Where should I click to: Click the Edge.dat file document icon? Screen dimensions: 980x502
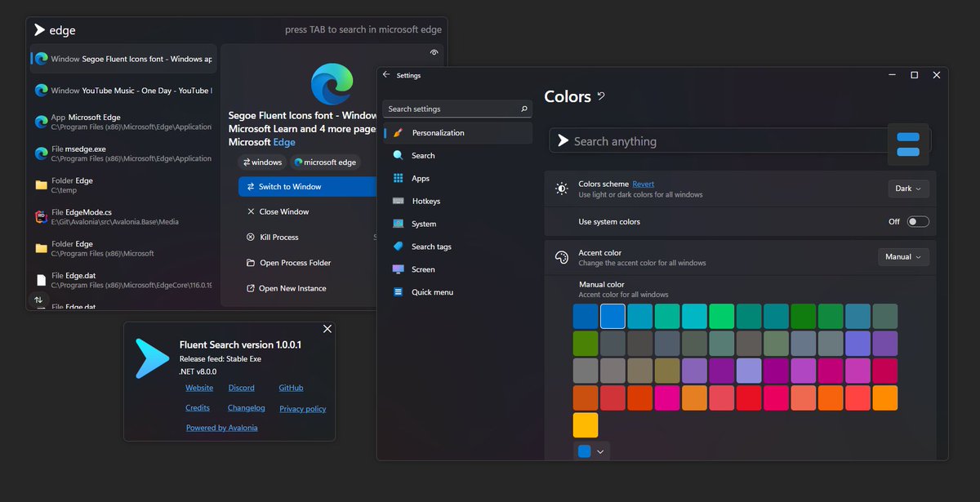pyautogui.click(x=41, y=280)
